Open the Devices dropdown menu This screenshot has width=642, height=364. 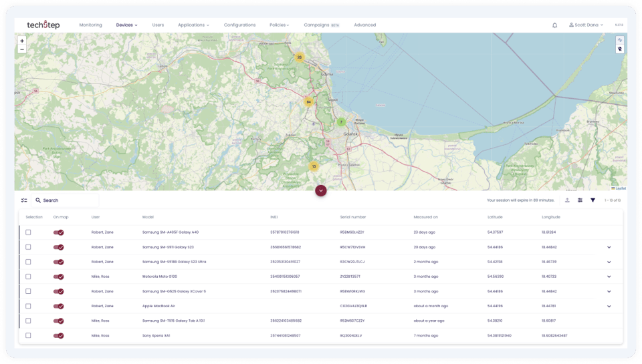[x=126, y=25]
